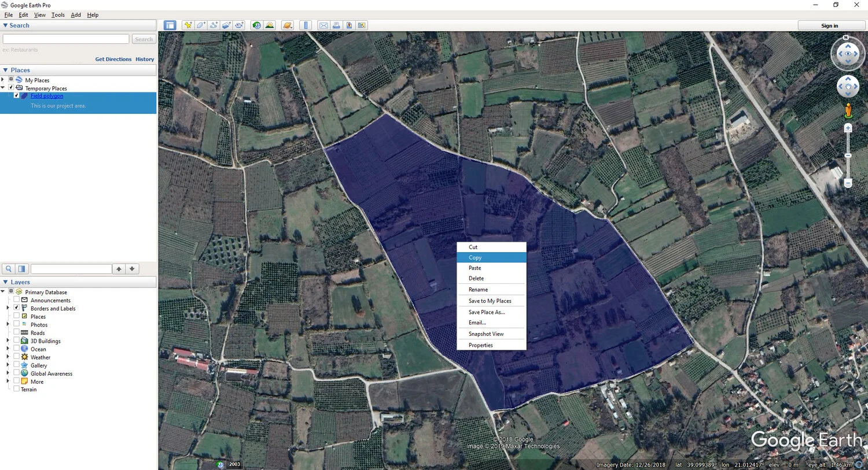Select the Primary Database tree item
The height and width of the screenshot is (470, 868).
(46, 292)
